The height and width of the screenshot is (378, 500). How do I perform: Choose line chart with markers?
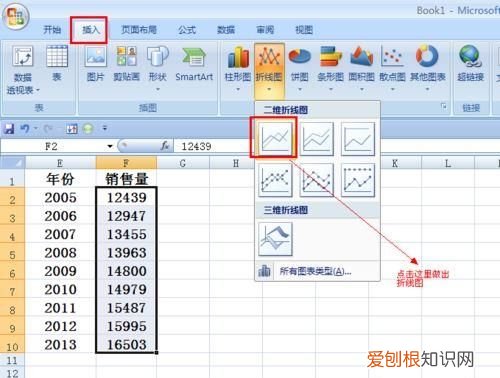(x=275, y=180)
